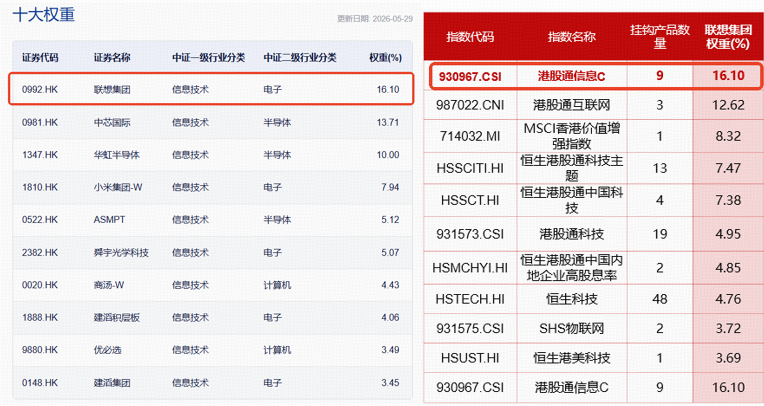Click the weight value 5.07
764x406 pixels.
tap(390, 252)
